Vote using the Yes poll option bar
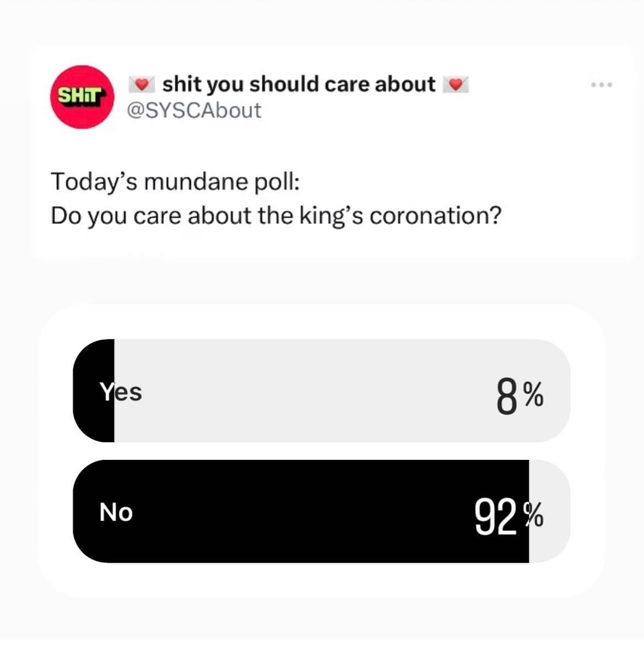This screenshot has height=646, width=644. click(321, 390)
